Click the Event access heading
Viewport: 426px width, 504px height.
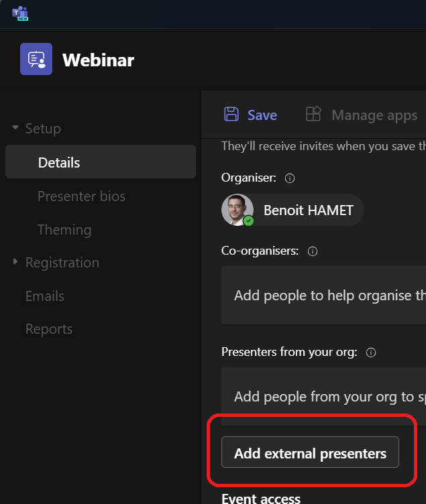coord(261,498)
